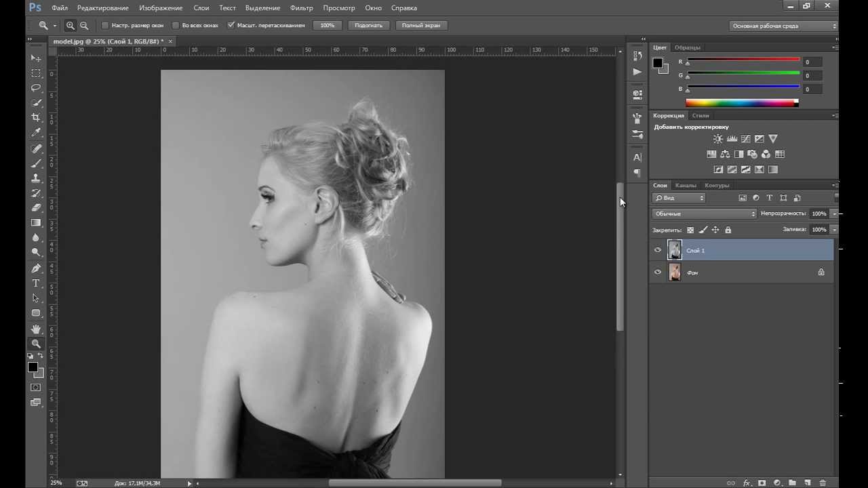Select the Hand tool

coord(36,329)
